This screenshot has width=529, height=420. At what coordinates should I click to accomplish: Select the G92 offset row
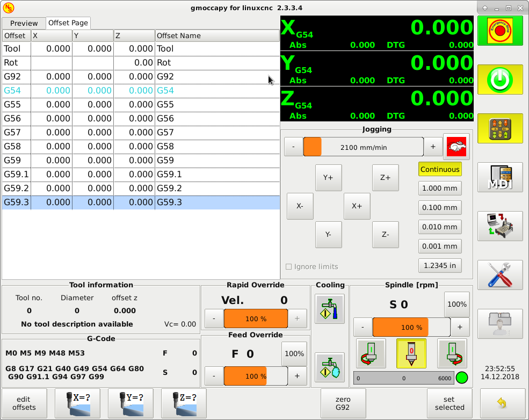coord(141,77)
